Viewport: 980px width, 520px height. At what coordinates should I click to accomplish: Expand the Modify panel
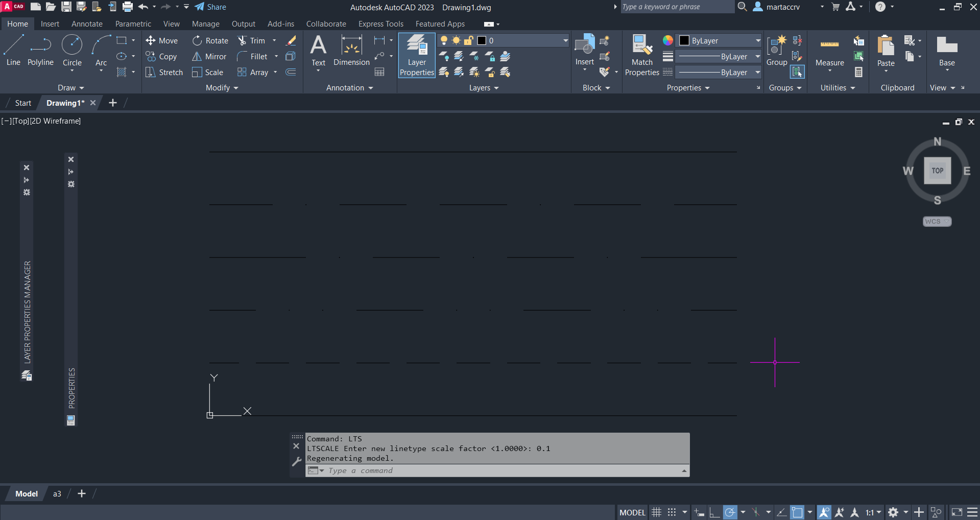[222, 88]
